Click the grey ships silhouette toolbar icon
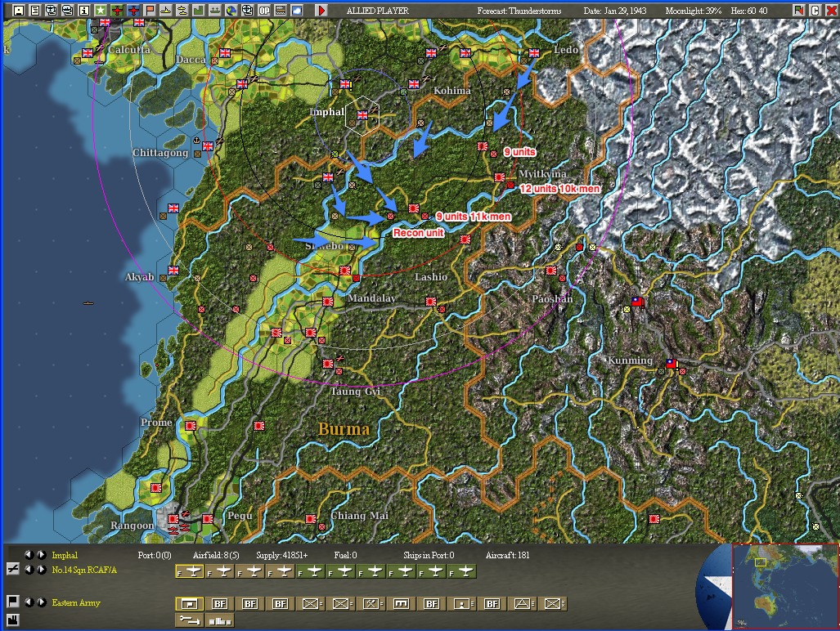Screen dimensions: 840x631 (x=215, y=11)
